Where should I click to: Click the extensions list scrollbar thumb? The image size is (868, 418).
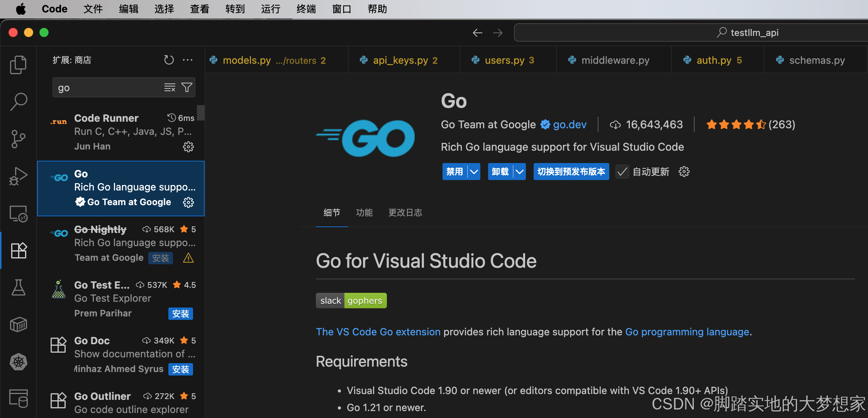pos(200,113)
